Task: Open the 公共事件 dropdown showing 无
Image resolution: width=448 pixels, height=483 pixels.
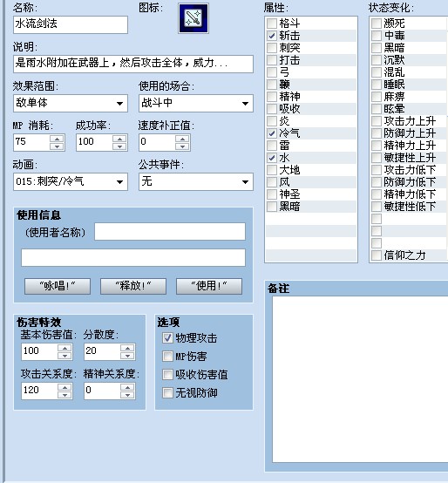Action: [196, 181]
